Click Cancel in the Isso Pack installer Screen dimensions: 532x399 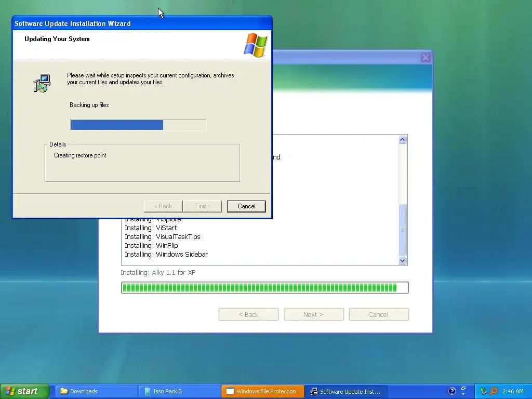coord(379,314)
